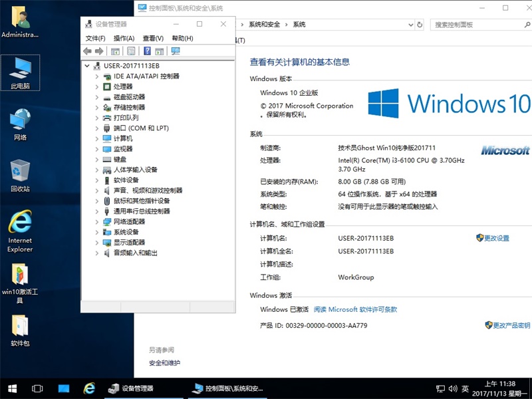
Task: Collapse the USER-20171113EB root node
Action: tap(87, 66)
